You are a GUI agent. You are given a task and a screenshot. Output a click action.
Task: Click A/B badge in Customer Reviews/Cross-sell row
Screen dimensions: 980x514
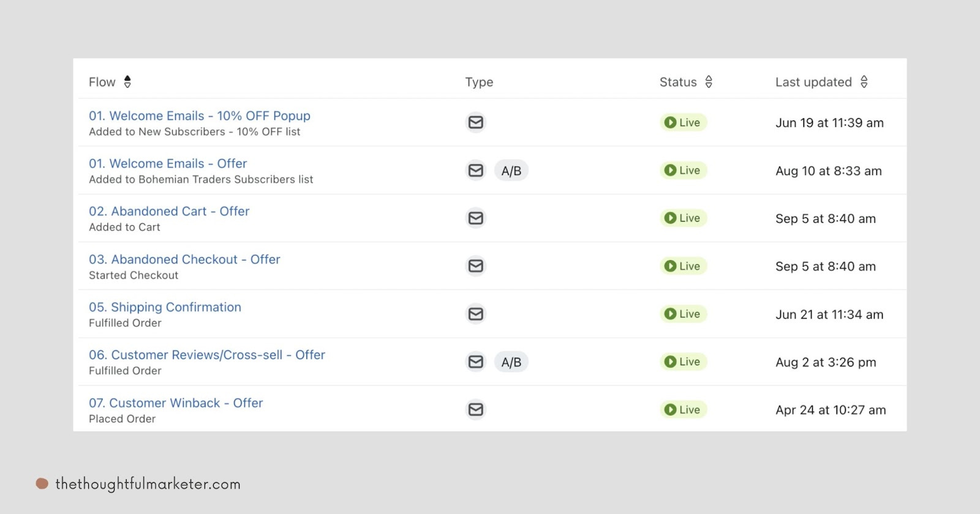point(511,362)
